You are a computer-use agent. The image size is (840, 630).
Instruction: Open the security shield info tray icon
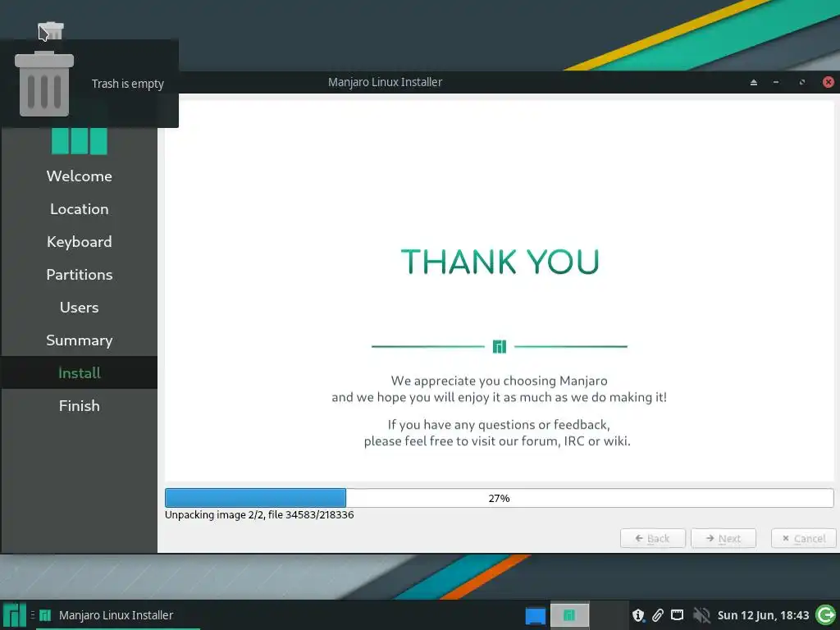click(x=638, y=615)
